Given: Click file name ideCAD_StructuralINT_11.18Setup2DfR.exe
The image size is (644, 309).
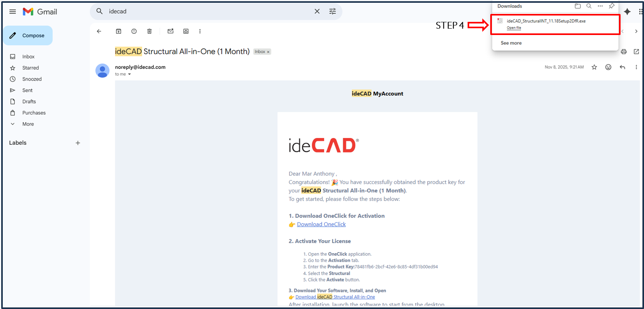Looking at the screenshot, I should (x=546, y=21).
